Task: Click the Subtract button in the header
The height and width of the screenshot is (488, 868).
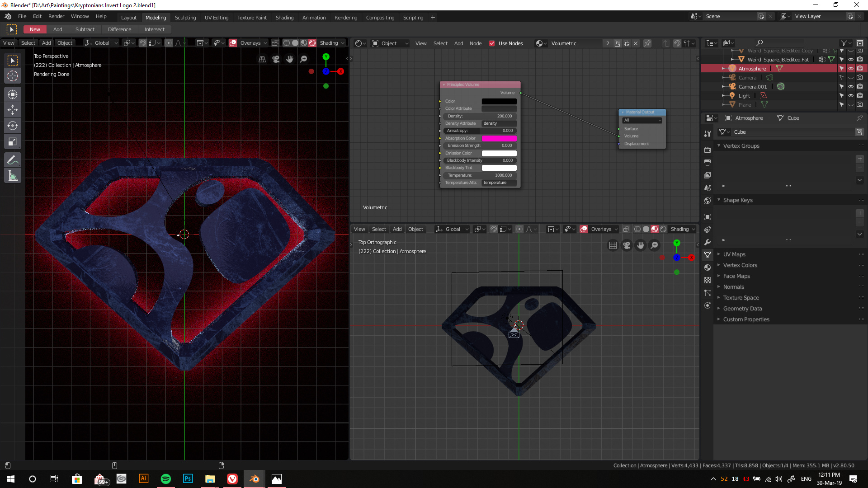Action: [85, 29]
